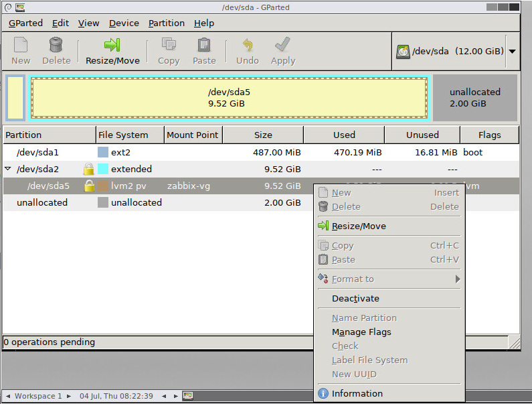This screenshot has width=532, height=404.
Task: Open the Device menu in menu bar
Action: pyautogui.click(x=124, y=23)
